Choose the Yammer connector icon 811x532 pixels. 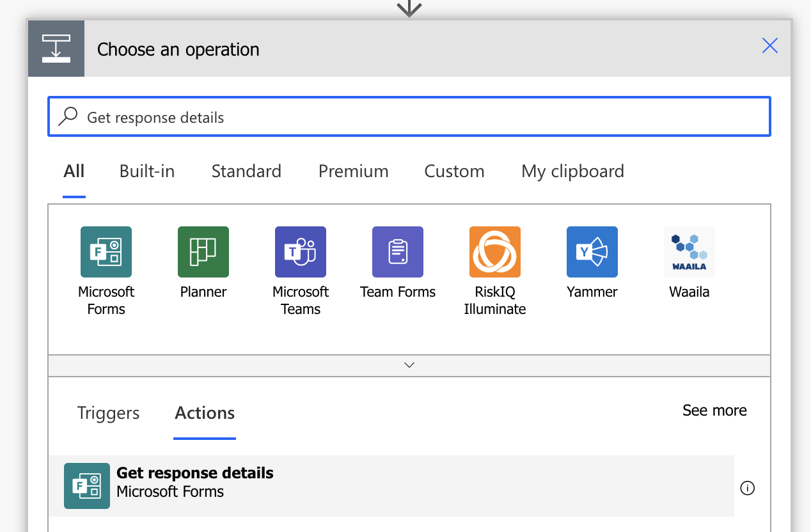pos(592,252)
